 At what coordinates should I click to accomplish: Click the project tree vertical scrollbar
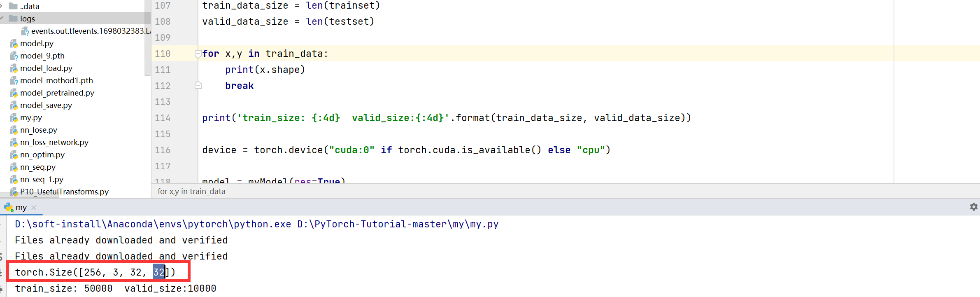[x=148, y=41]
